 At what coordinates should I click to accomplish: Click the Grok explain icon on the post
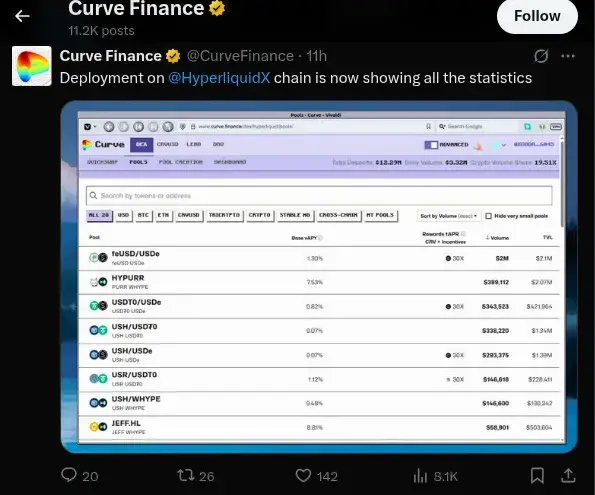tap(541, 56)
